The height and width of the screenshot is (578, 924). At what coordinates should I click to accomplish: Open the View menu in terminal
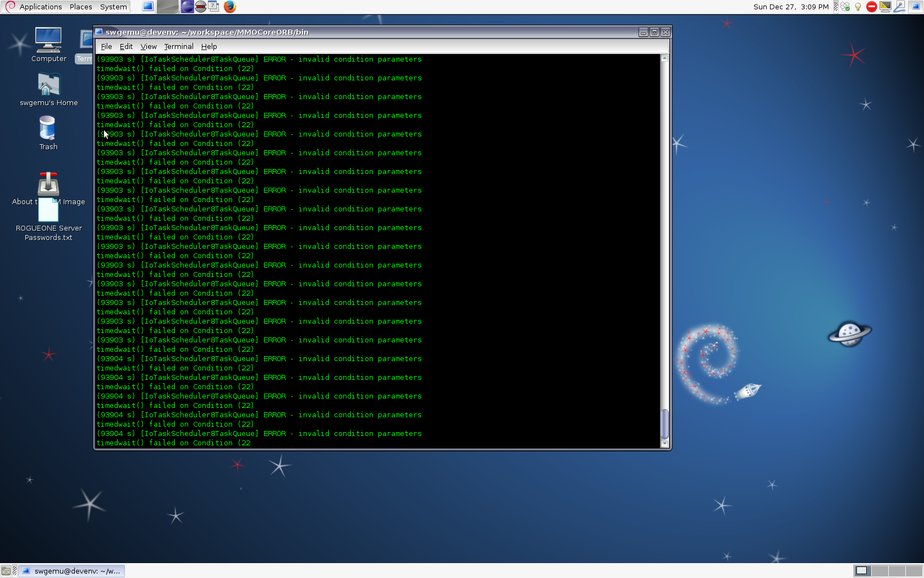pos(148,46)
